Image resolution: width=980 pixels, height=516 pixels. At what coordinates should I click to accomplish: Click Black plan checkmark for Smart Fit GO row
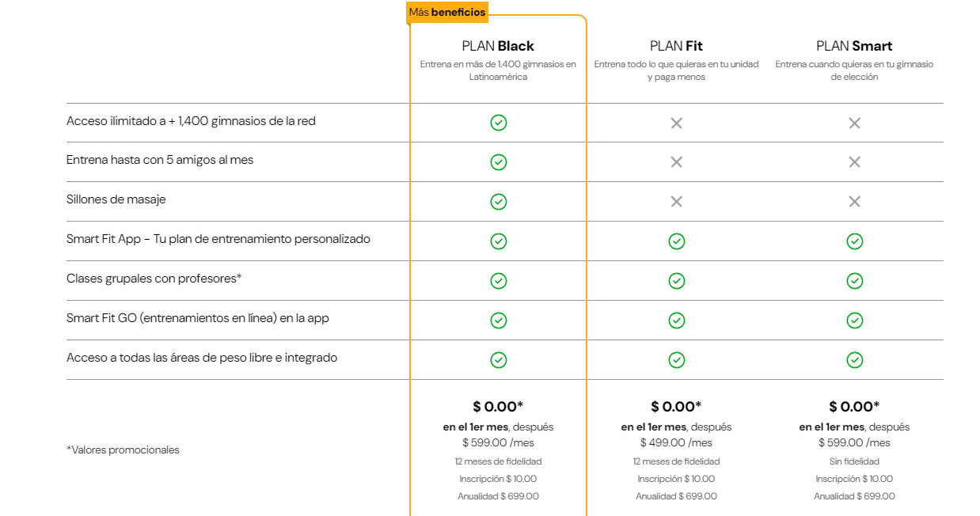[x=498, y=321]
